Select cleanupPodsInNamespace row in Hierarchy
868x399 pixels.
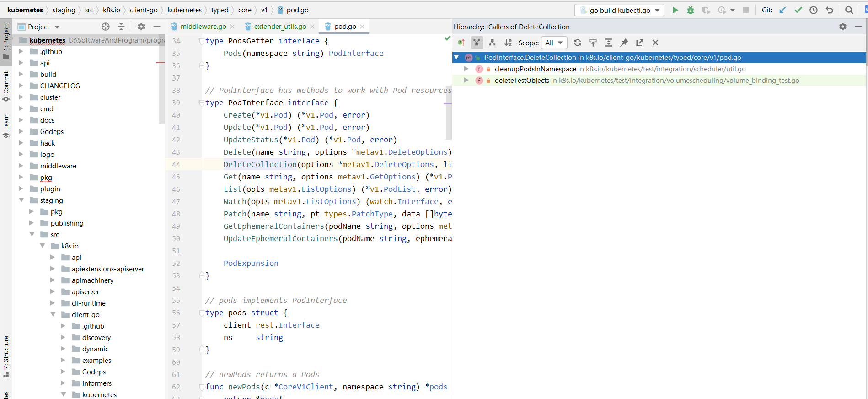659,69
